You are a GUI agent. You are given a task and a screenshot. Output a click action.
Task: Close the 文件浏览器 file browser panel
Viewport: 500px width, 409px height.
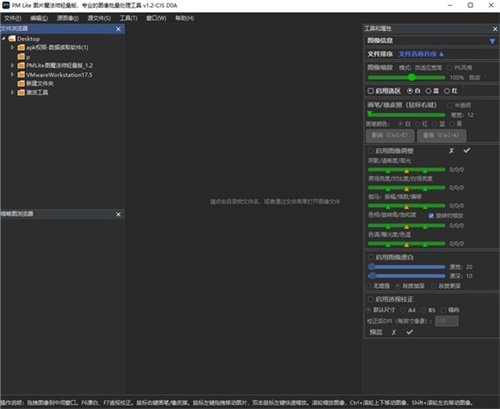[x=118, y=29]
